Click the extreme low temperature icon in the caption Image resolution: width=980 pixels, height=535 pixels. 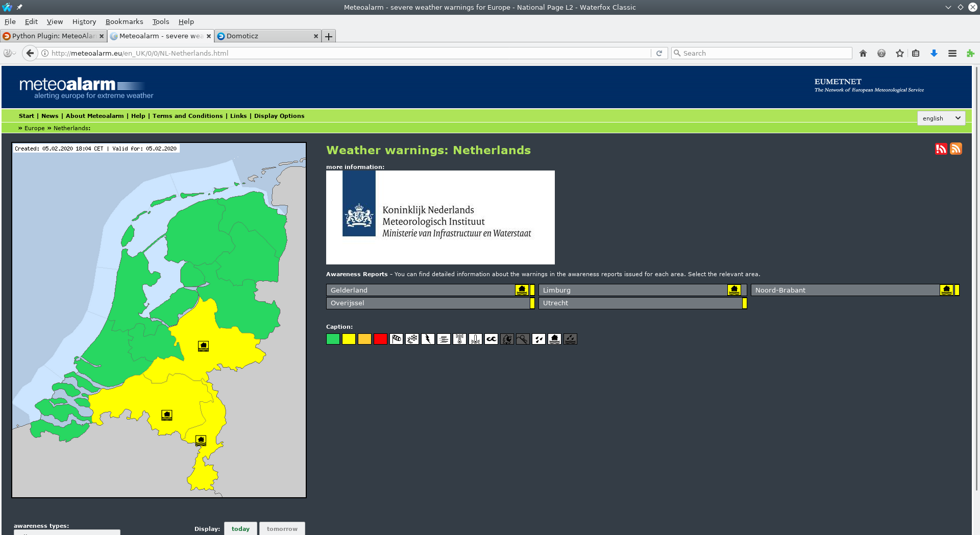coord(476,339)
